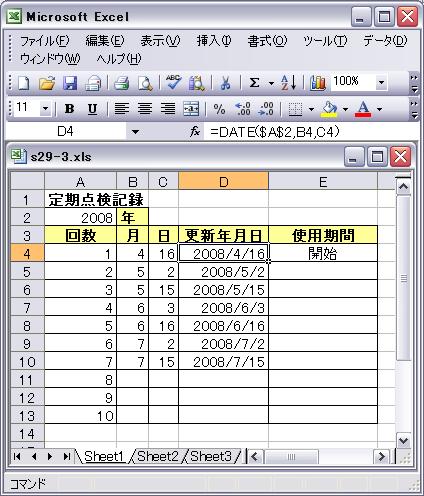Apply the yellow fill color button

(x=329, y=109)
